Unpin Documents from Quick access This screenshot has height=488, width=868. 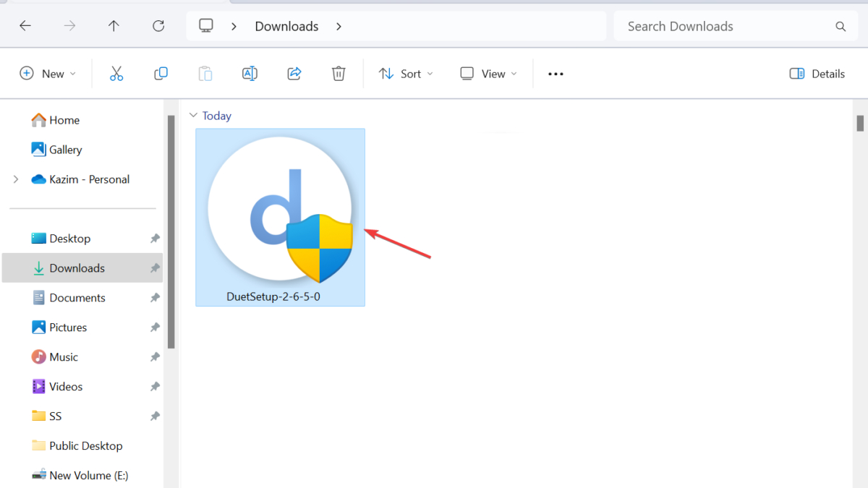(154, 297)
